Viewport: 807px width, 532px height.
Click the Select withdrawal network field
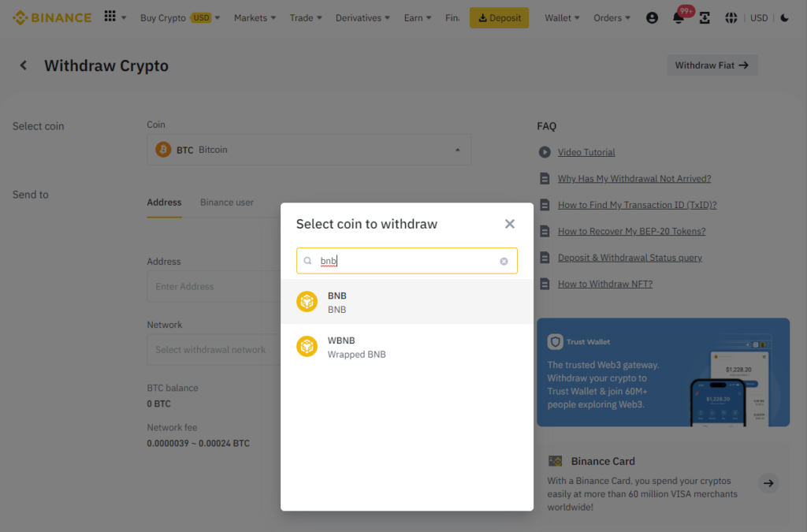pyautogui.click(x=214, y=350)
